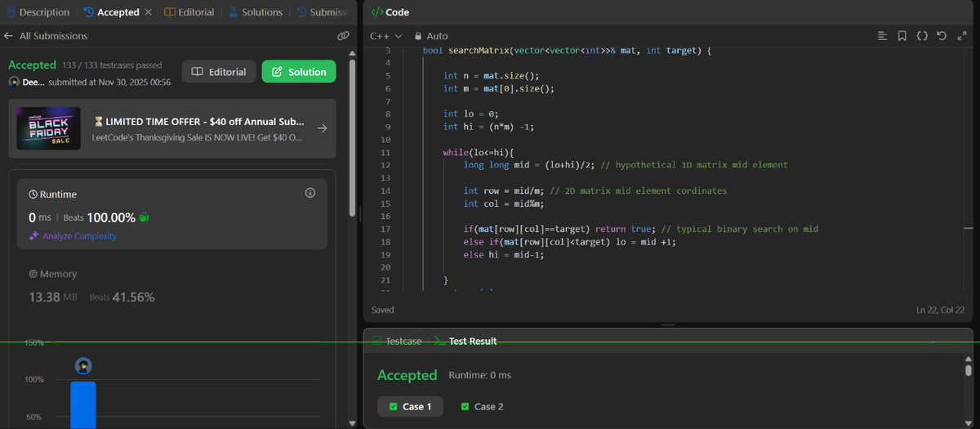Screen dimensions: 980x429
Task: Click the 'int row = mid/m;' code line
Action: 595,190
